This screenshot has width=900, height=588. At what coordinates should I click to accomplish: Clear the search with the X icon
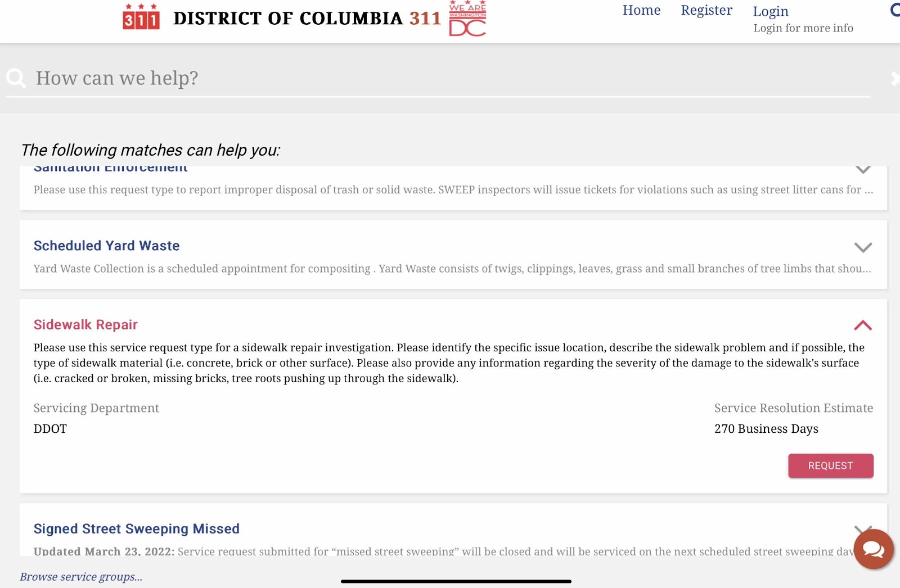click(895, 79)
